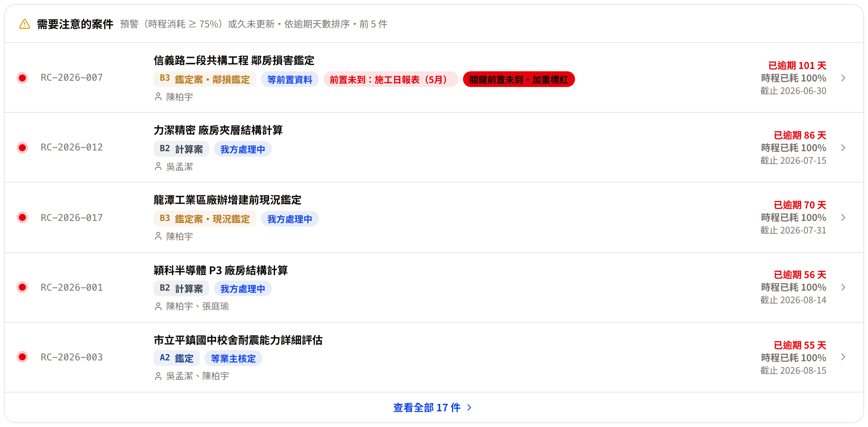The image size is (868, 427).
Task: Click the person icon next to 吳孟潔、陳柏宇
Action: [158, 376]
